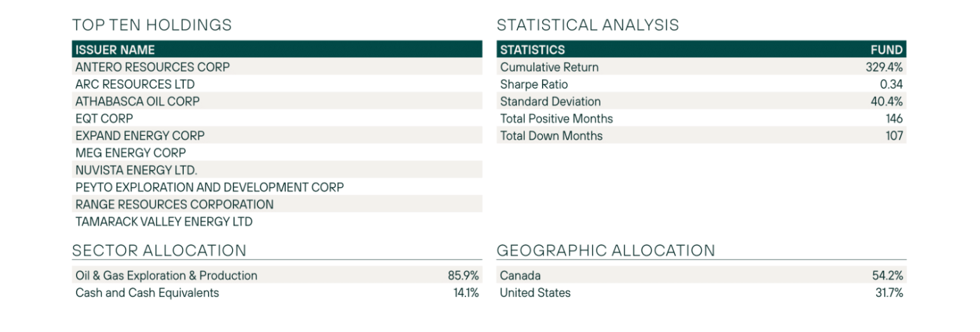
Task: Click MEG Energy Corp entry
Action: (277, 152)
